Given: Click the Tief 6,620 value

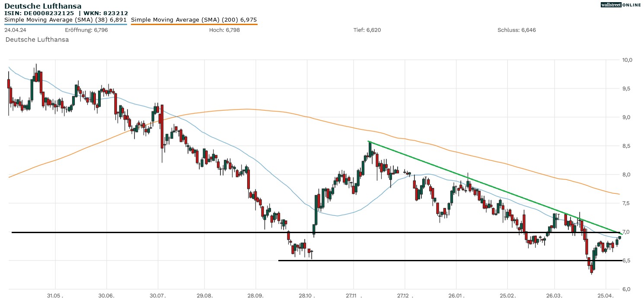Looking at the screenshot, I should tap(367, 30).
